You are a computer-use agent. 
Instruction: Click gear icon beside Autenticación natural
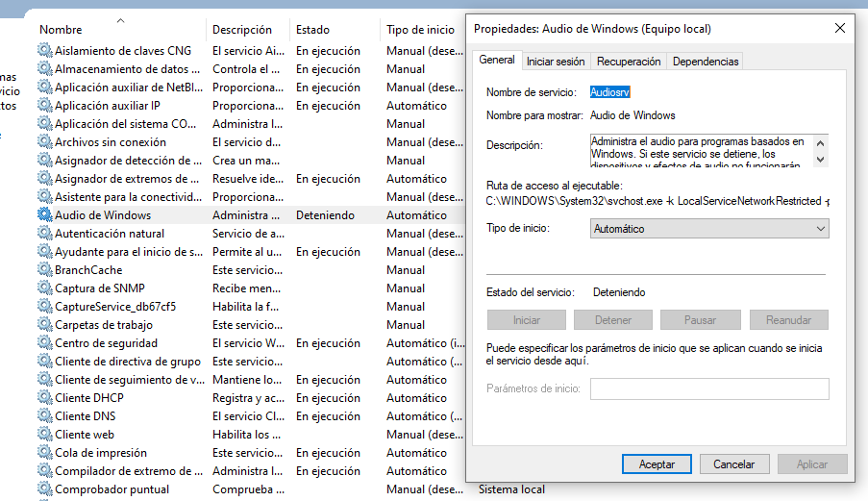(x=45, y=233)
